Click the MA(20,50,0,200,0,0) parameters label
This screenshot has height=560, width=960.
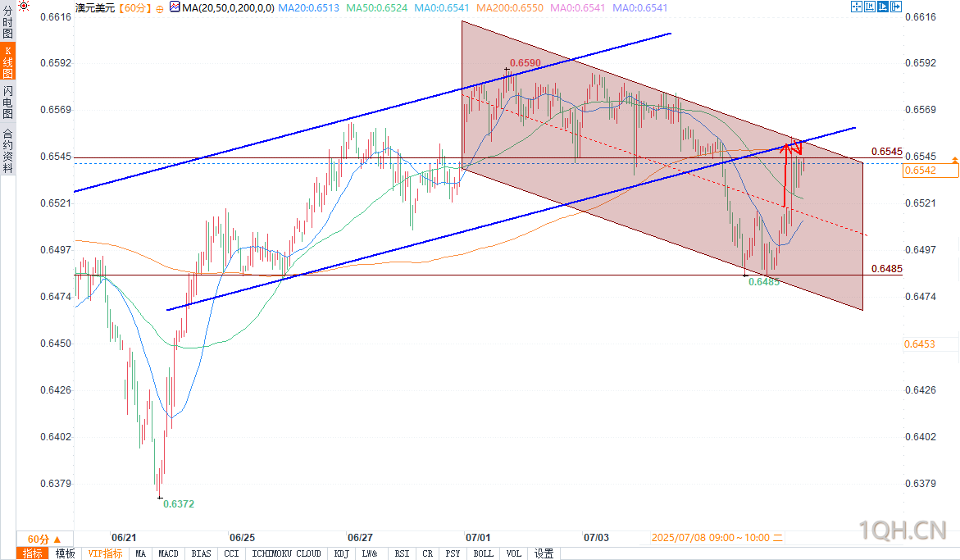[x=228, y=8]
